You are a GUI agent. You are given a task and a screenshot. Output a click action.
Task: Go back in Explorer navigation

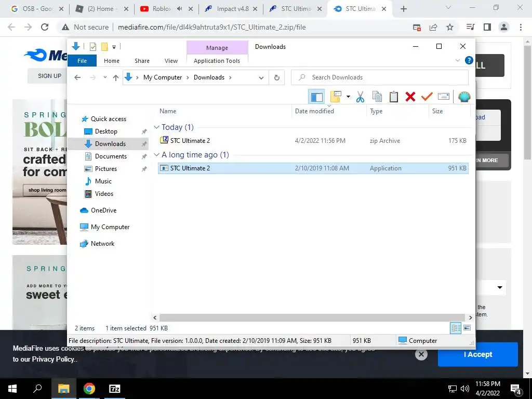[x=77, y=77]
